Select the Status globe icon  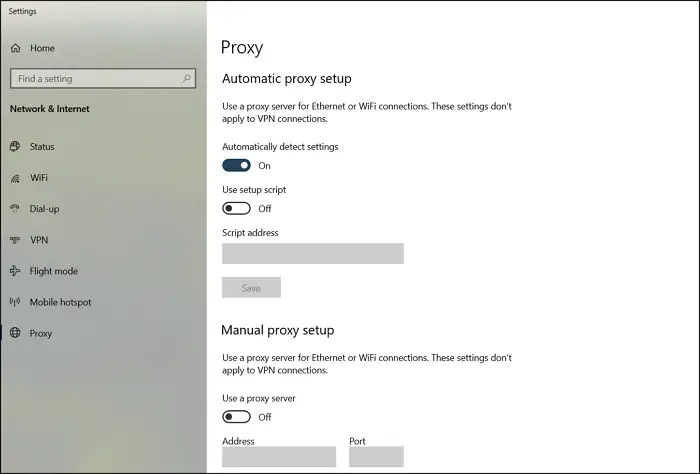coord(15,146)
